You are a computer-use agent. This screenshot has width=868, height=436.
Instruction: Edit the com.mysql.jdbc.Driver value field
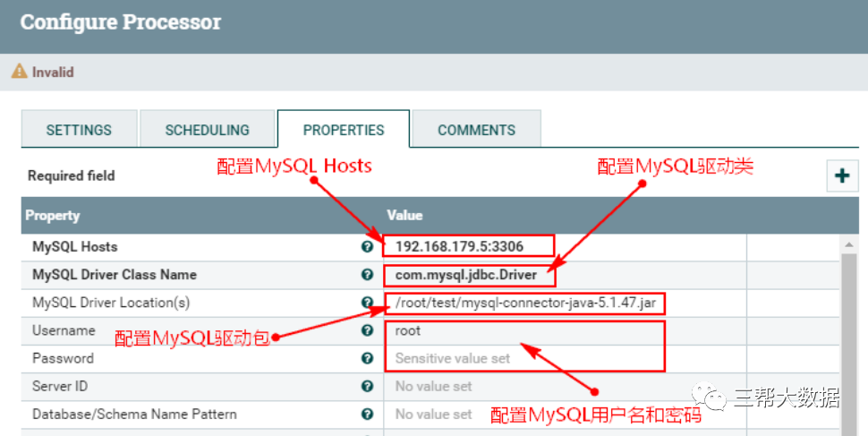tap(465, 275)
